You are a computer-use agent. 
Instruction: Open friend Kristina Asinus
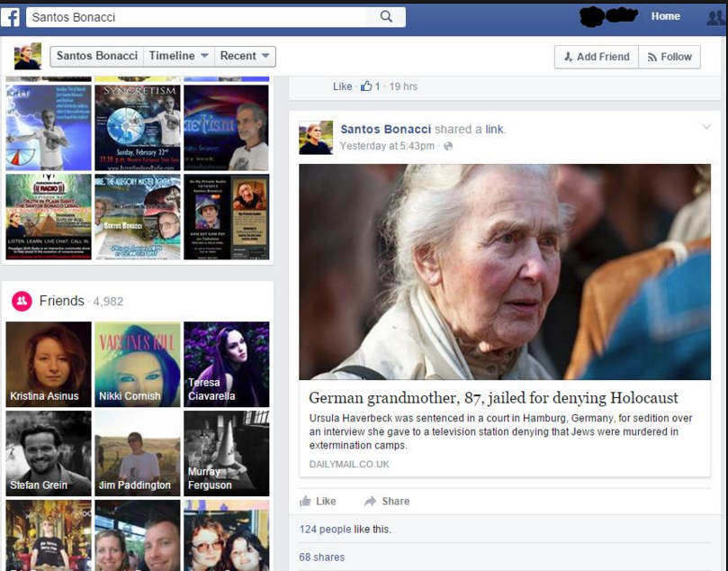click(x=49, y=364)
